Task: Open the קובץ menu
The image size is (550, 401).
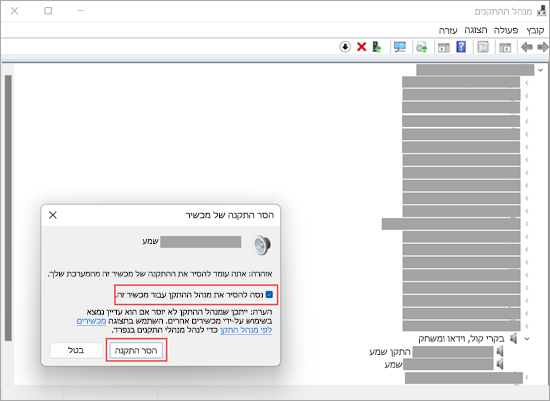Action: point(535,30)
